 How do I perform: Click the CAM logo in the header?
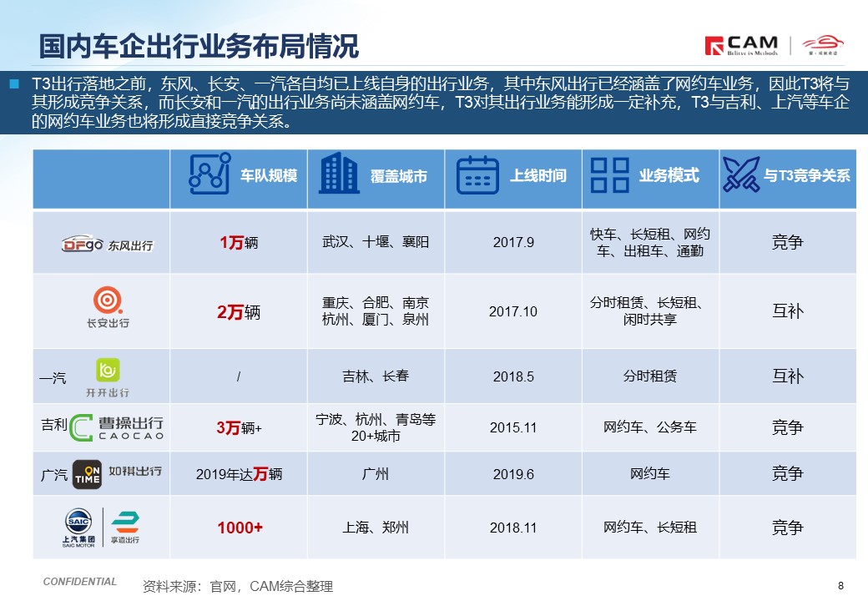[741, 45]
